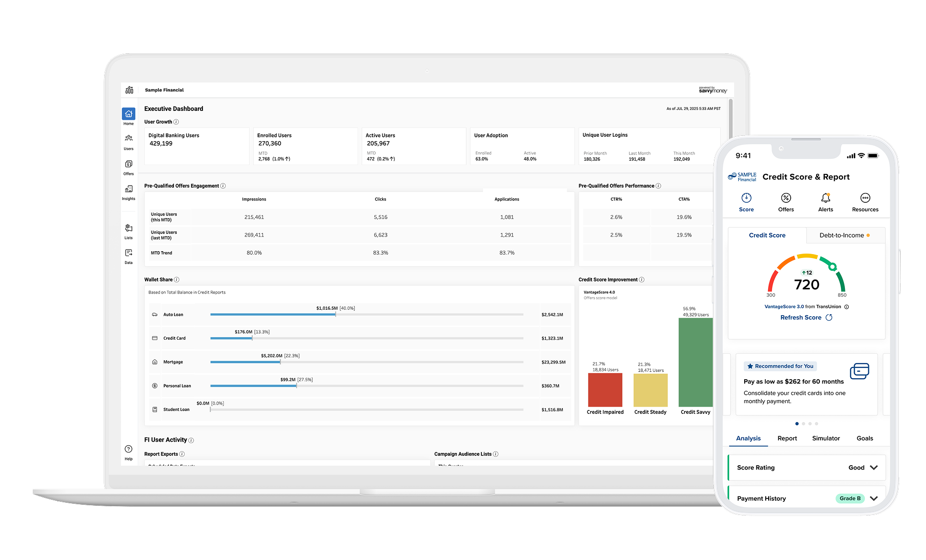The height and width of the screenshot is (560, 926).
Task: Select the Report tab on mobile
Action: [787, 438]
